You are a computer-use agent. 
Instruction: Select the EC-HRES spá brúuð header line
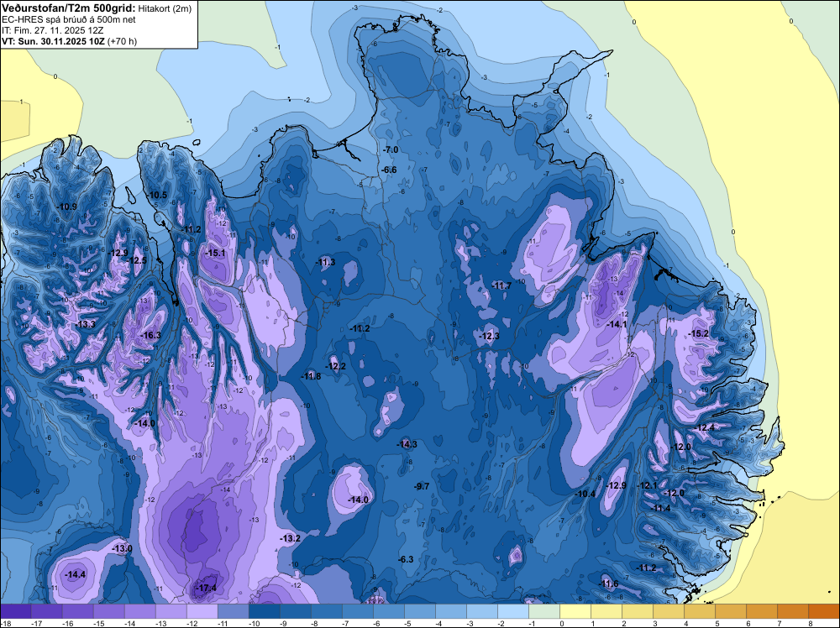69,19
